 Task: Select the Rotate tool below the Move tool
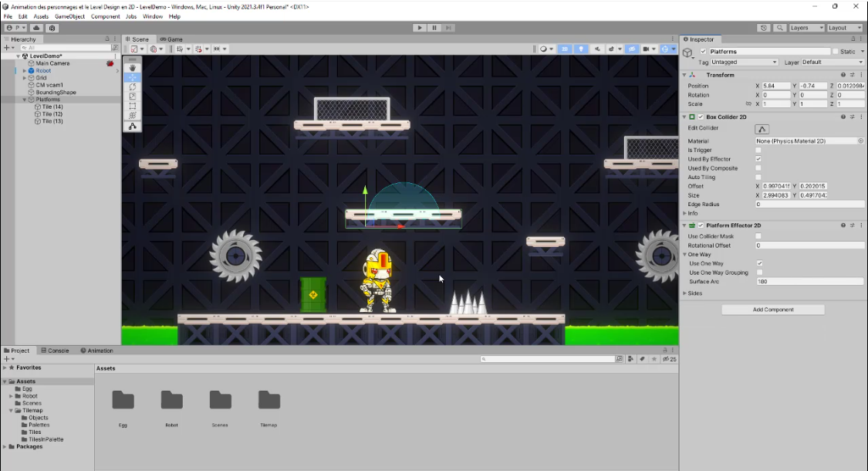click(132, 86)
